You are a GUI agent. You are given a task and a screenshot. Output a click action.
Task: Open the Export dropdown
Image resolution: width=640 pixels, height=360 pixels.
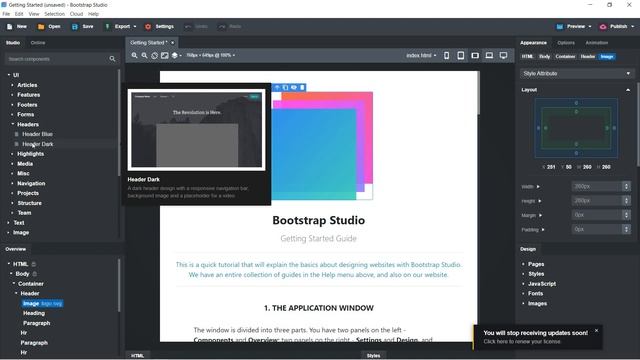pos(121,27)
